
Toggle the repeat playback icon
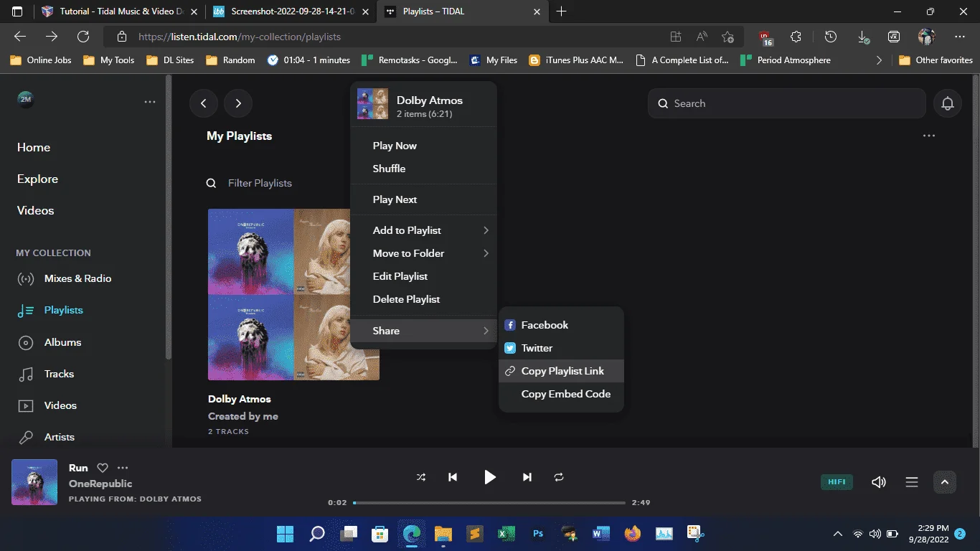click(559, 477)
